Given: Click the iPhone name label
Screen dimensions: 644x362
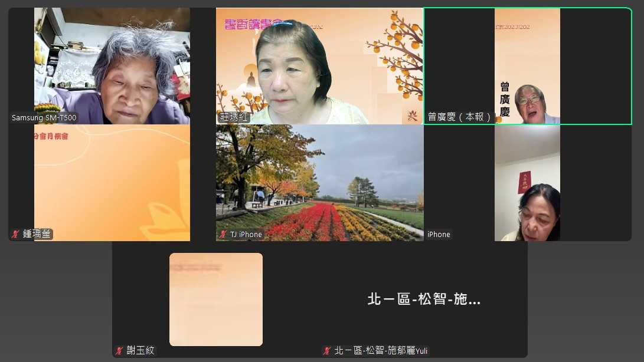Looking at the screenshot, I should point(439,235).
